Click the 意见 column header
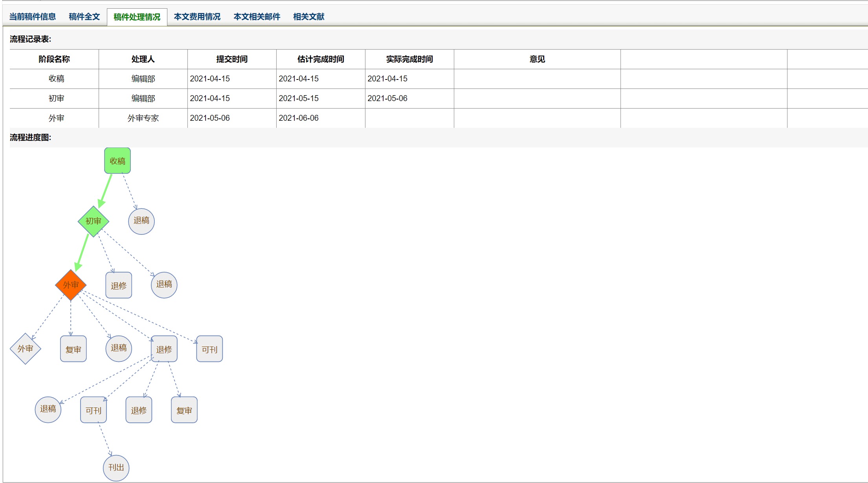Viewport: 868px width, 483px height. point(537,59)
